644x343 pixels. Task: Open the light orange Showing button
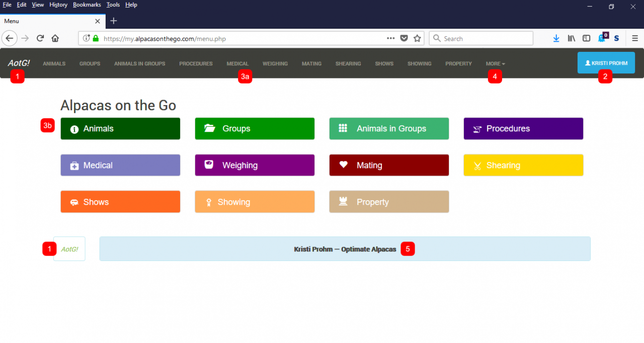tap(255, 202)
